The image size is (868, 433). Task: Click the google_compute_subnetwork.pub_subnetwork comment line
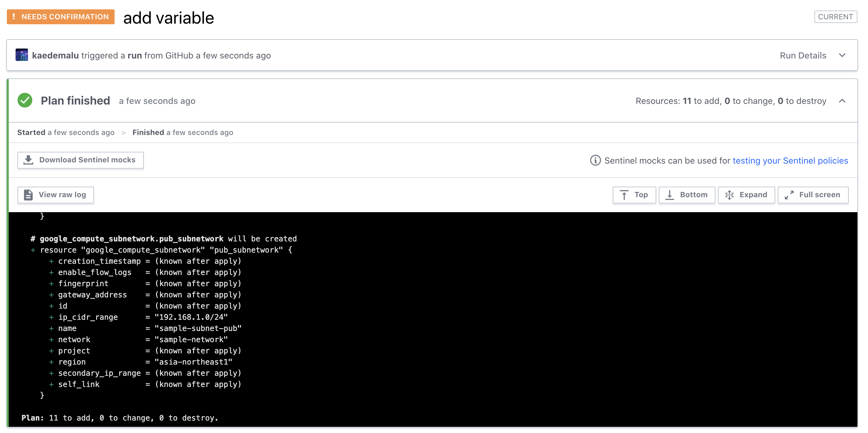click(164, 239)
